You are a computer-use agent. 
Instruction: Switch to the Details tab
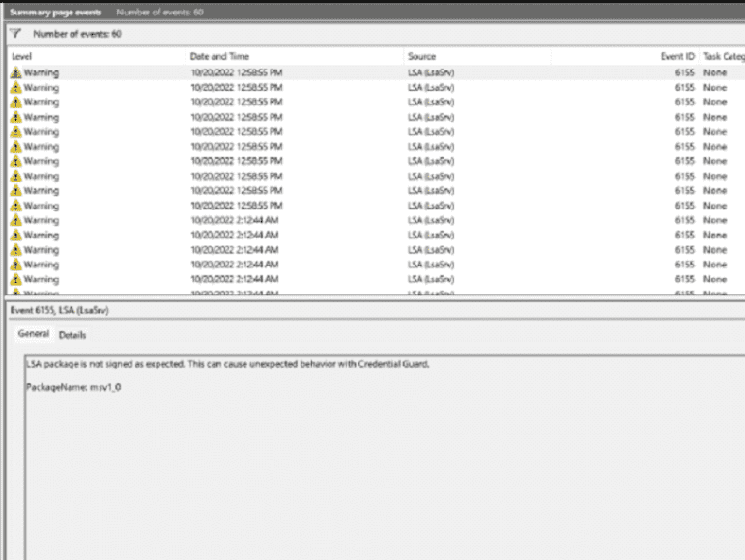click(72, 335)
